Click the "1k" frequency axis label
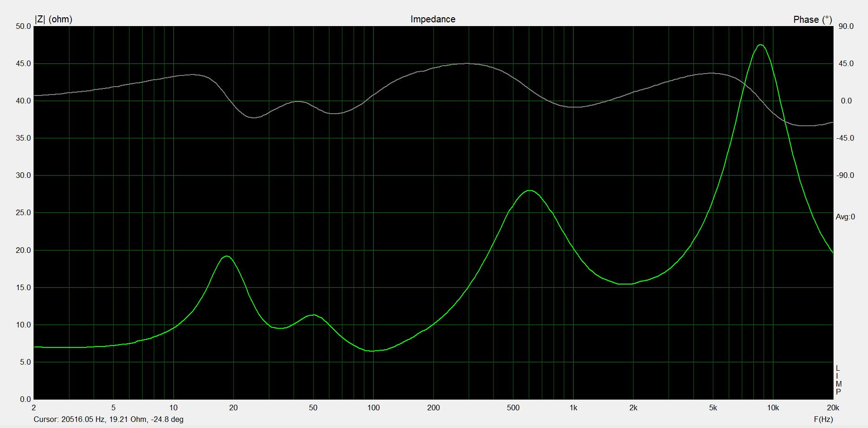Viewport: 868px width, 428px height. (x=573, y=408)
